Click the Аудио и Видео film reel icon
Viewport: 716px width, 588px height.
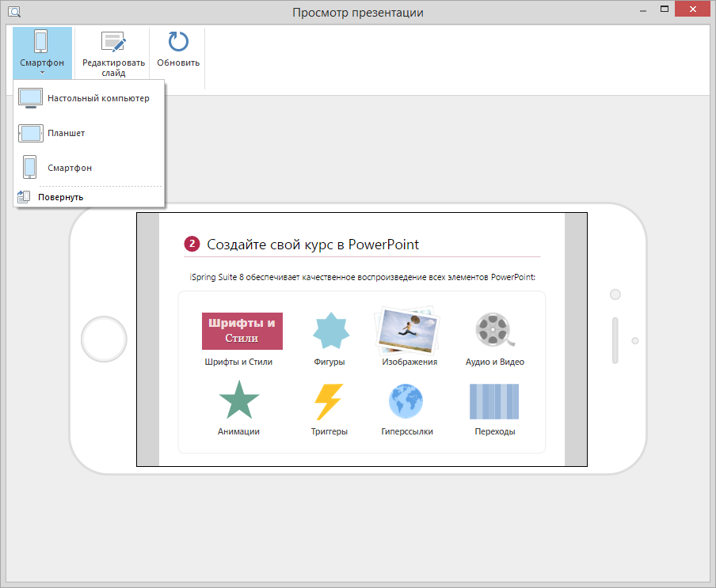click(x=494, y=330)
